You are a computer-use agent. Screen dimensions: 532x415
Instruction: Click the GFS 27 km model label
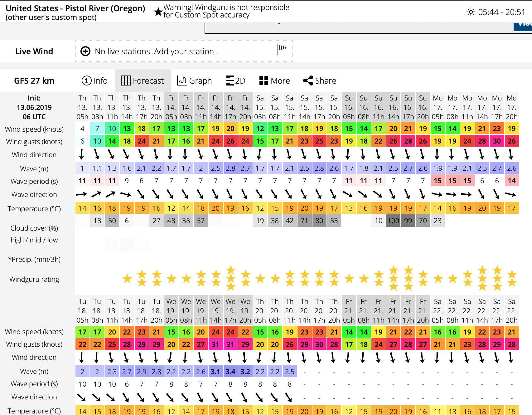pyautogui.click(x=34, y=81)
